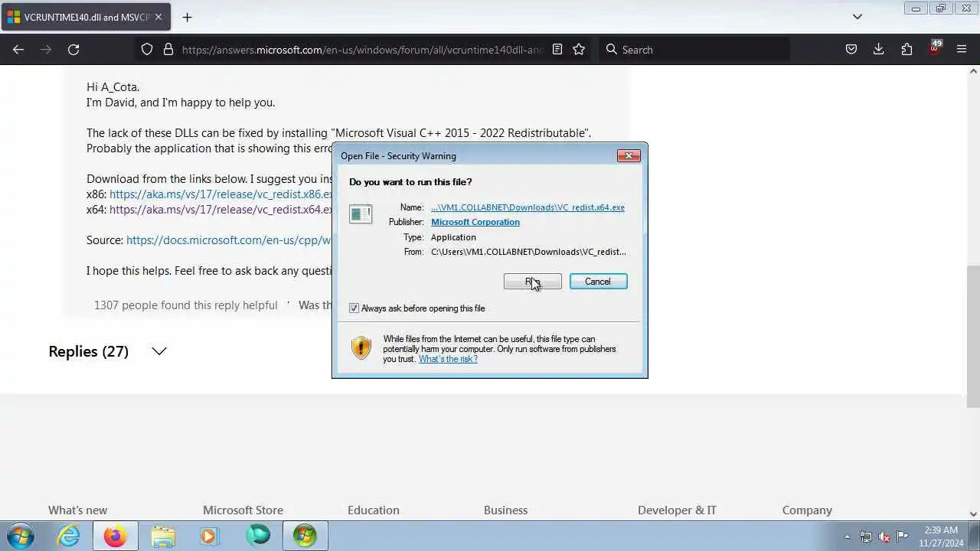The image size is (980, 551).
Task: Launch Internet Explorer from taskbar
Action: [x=69, y=536]
